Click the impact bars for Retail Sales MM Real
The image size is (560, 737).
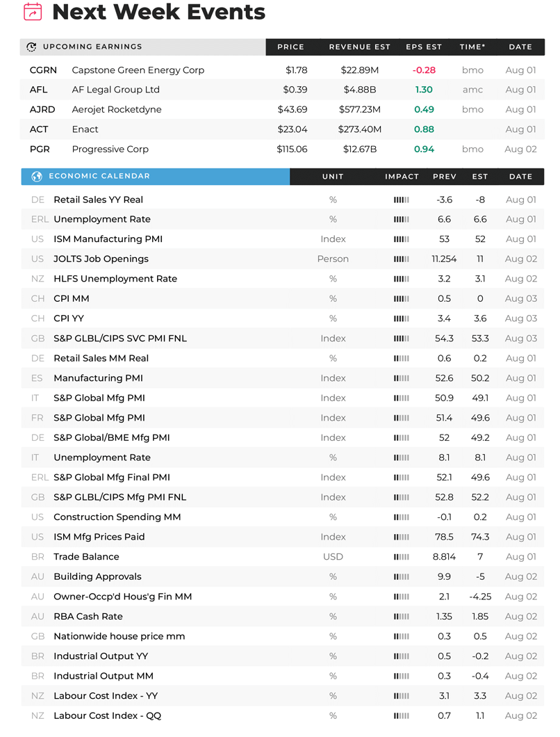[401, 358]
